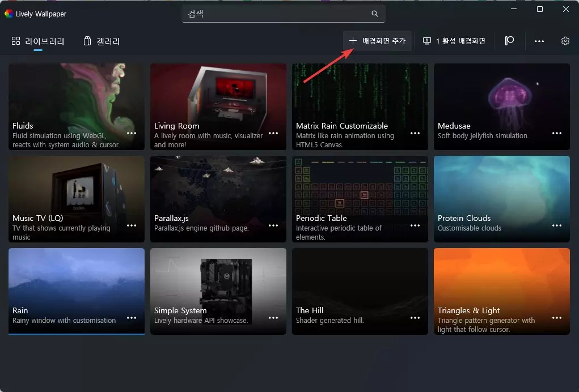Click the library grid icon
The image size is (579, 392).
pyautogui.click(x=16, y=40)
